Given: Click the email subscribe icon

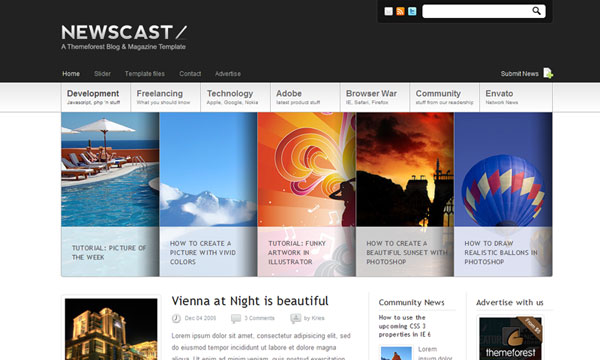Looking at the screenshot, I should point(388,11).
